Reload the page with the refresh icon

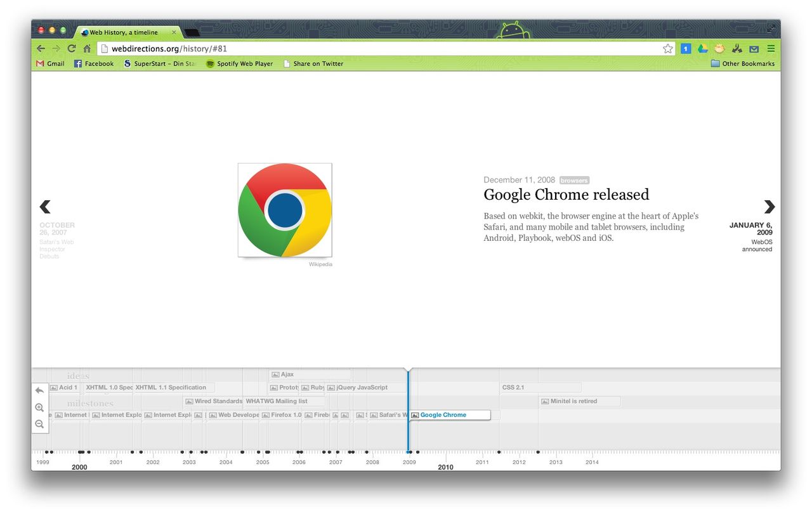[72, 49]
